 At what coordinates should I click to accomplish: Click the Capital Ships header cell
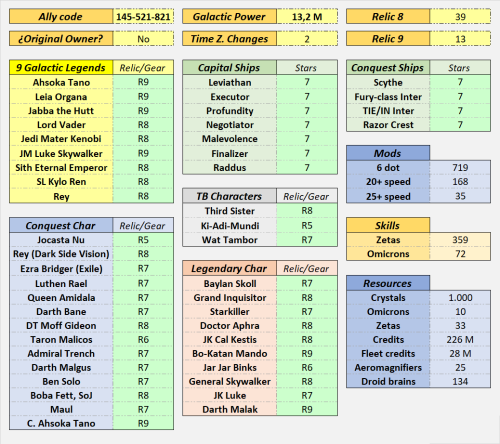[229, 67]
